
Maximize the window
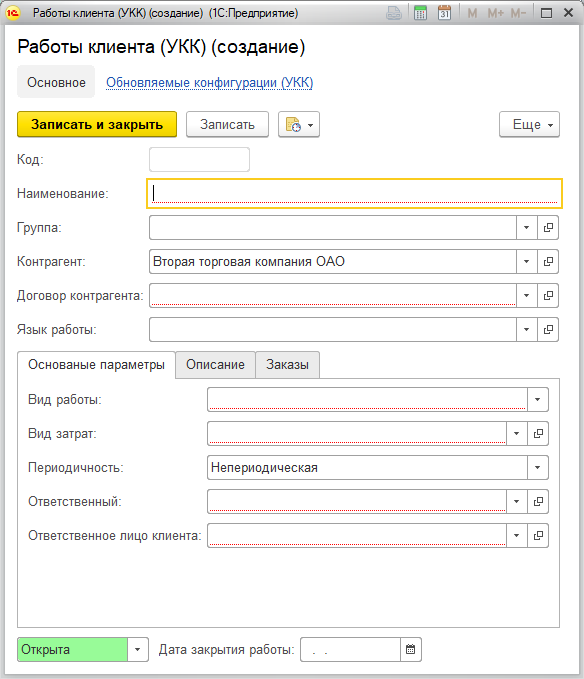(x=546, y=13)
